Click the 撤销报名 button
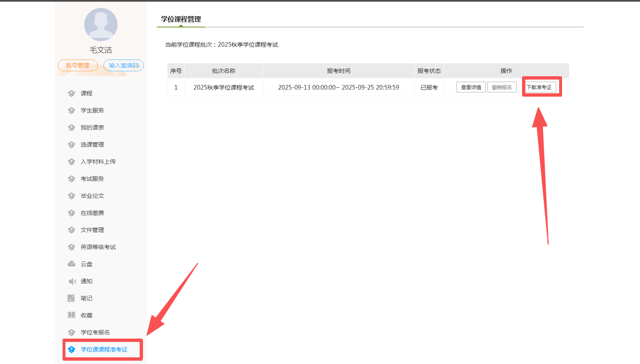This screenshot has width=640, height=364. tap(502, 87)
